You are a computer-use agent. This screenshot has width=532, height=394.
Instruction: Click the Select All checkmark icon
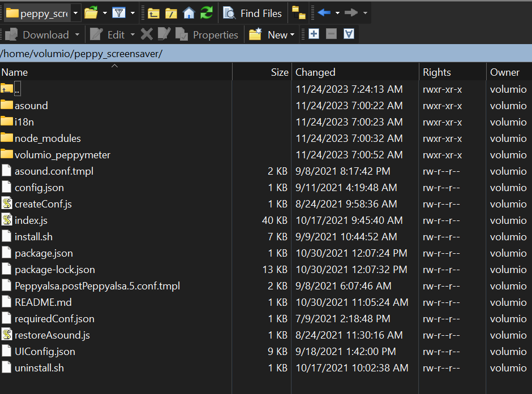click(x=349, y=34)
